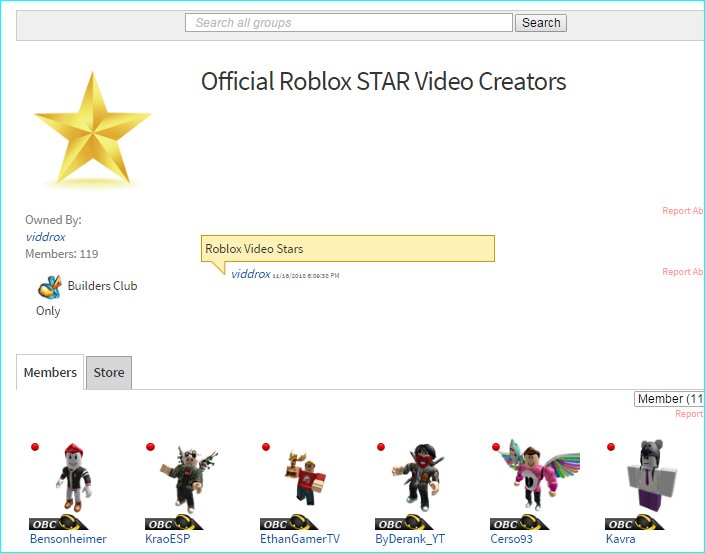Open the Member role dropdown
This screenshot has height=553, width=705.
[669, 399]
